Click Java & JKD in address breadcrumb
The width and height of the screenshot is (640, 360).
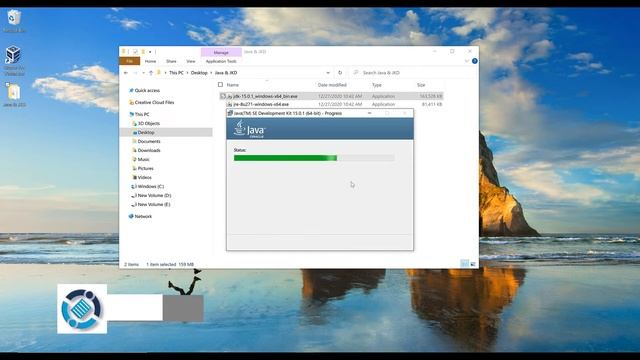(x=226, y=73)
